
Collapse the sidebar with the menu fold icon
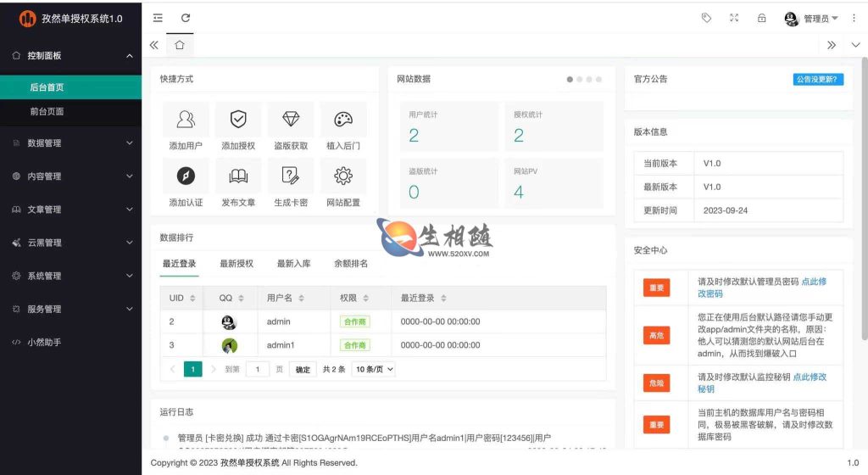158,19
